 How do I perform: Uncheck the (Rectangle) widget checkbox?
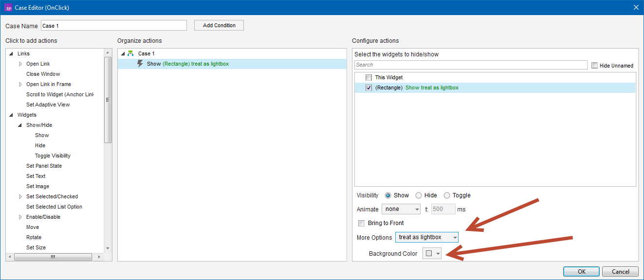[368, 87]
